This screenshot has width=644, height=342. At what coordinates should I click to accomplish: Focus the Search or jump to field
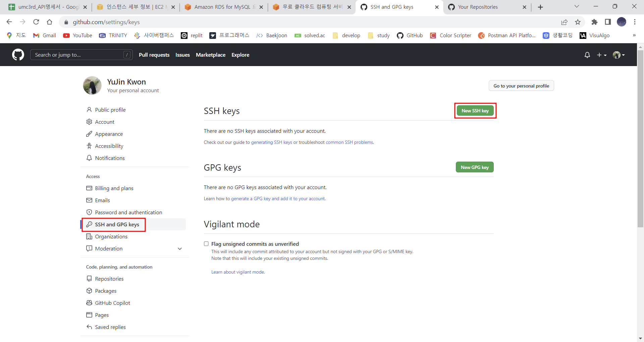tap(82, 55)
